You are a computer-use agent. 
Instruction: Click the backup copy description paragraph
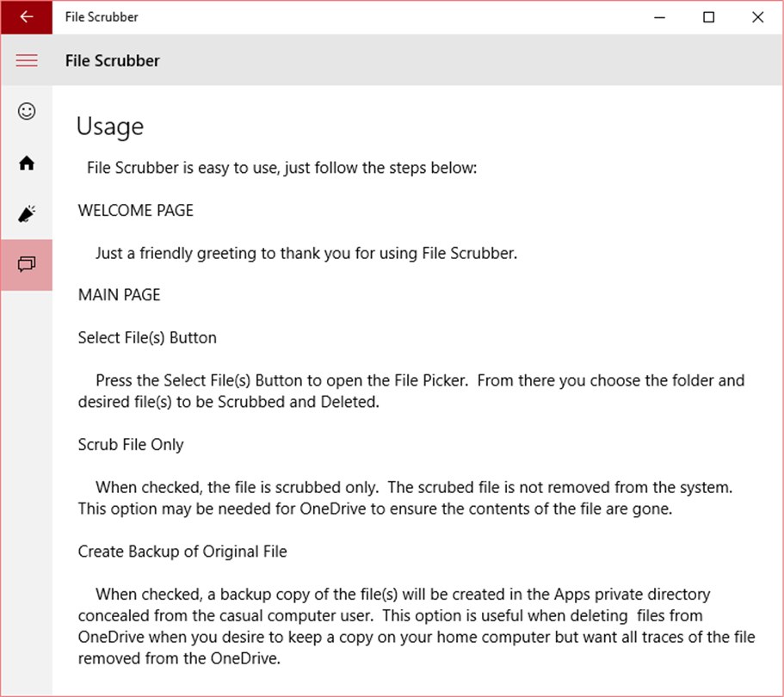[x=417, y=626]
